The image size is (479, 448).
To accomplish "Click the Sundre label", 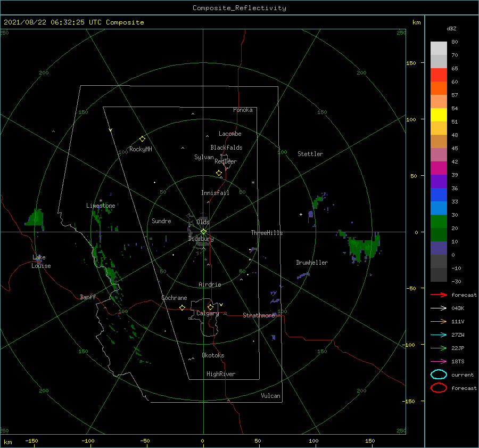I will tap(161, 221).
